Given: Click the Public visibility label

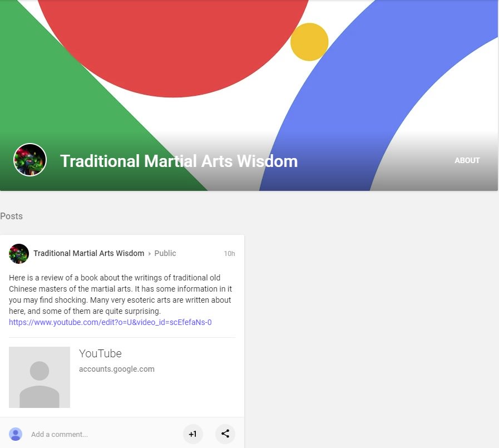Looking at the screenshot, I should [x=165, y=253].
